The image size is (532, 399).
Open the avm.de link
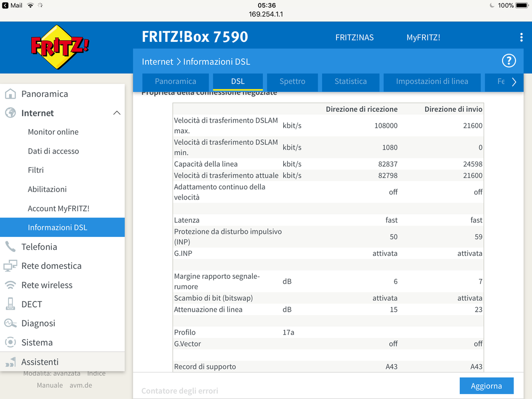click(x=81, y=386)
